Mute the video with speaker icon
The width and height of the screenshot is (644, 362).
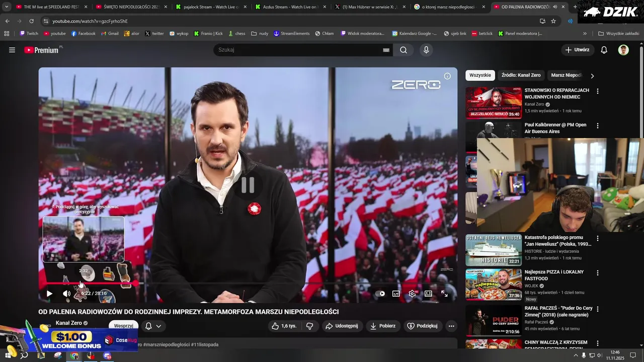click(x=66, y=294)
